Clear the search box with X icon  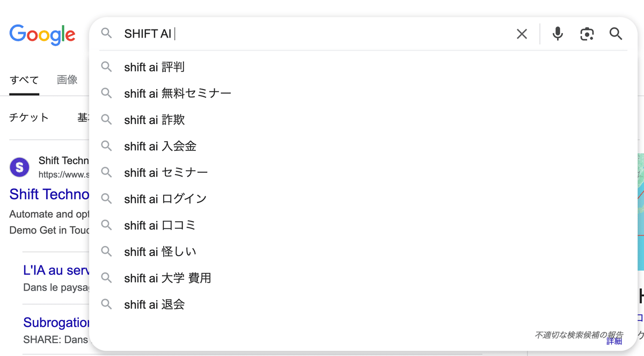[x=522, y=34]
